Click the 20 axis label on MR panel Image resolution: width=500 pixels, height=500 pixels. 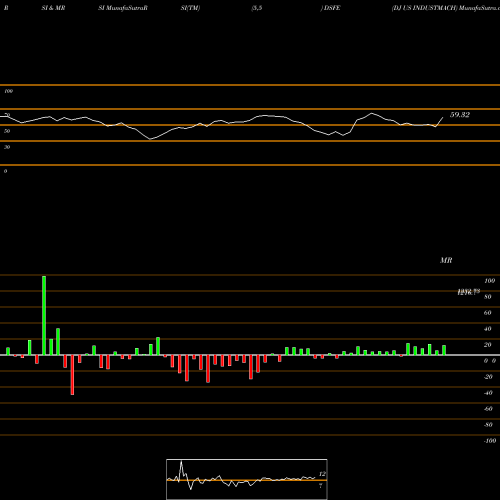[487, 345]
